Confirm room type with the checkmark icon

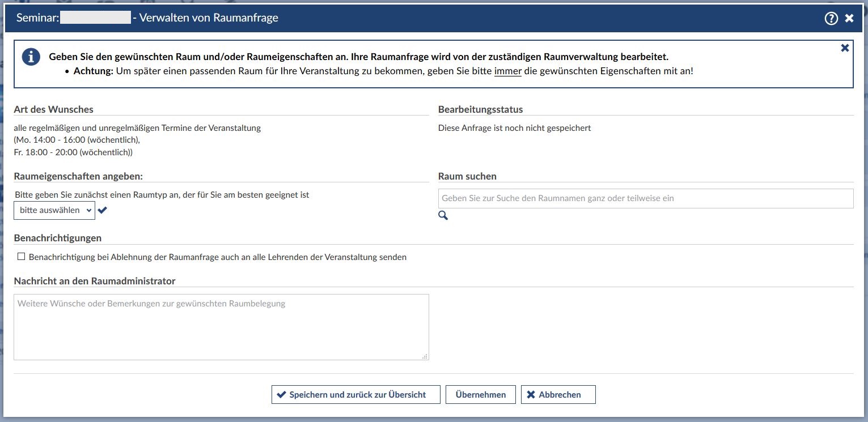pos(102,210)
